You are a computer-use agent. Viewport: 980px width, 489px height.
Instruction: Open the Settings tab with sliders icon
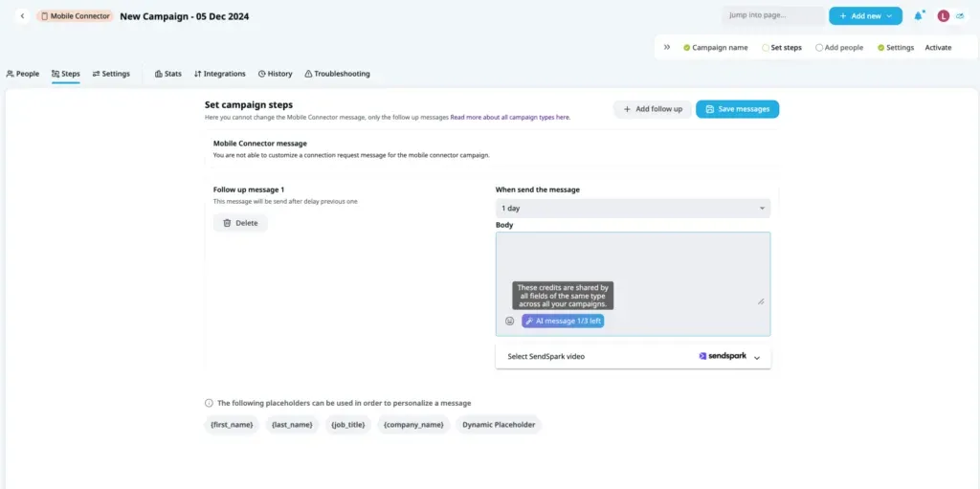111,74
